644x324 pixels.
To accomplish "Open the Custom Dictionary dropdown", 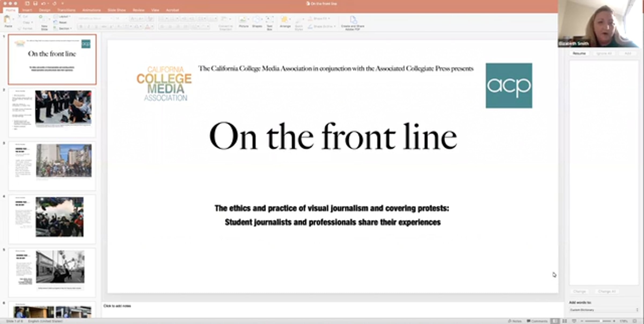I will [604, 310].
